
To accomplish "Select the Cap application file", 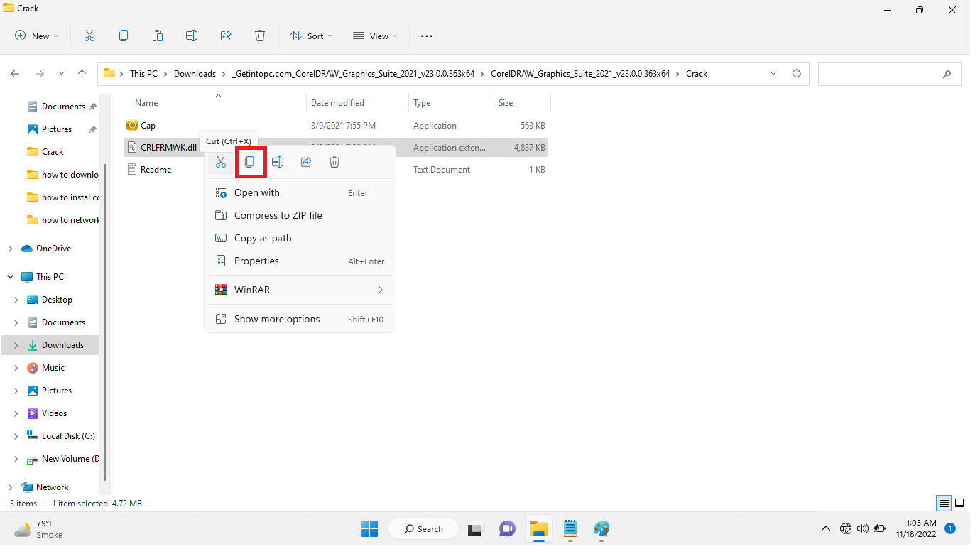I will (x=336, y=126).
